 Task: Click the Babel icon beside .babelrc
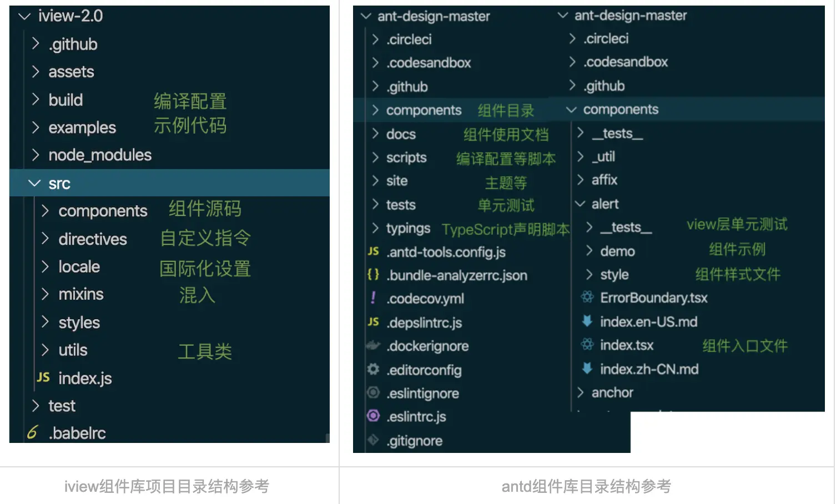point(33,432)
